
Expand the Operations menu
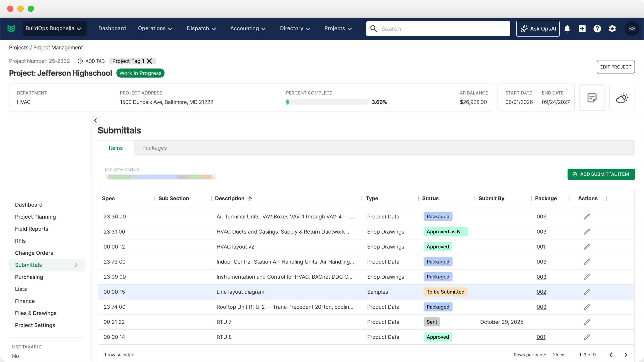(155, 28)
